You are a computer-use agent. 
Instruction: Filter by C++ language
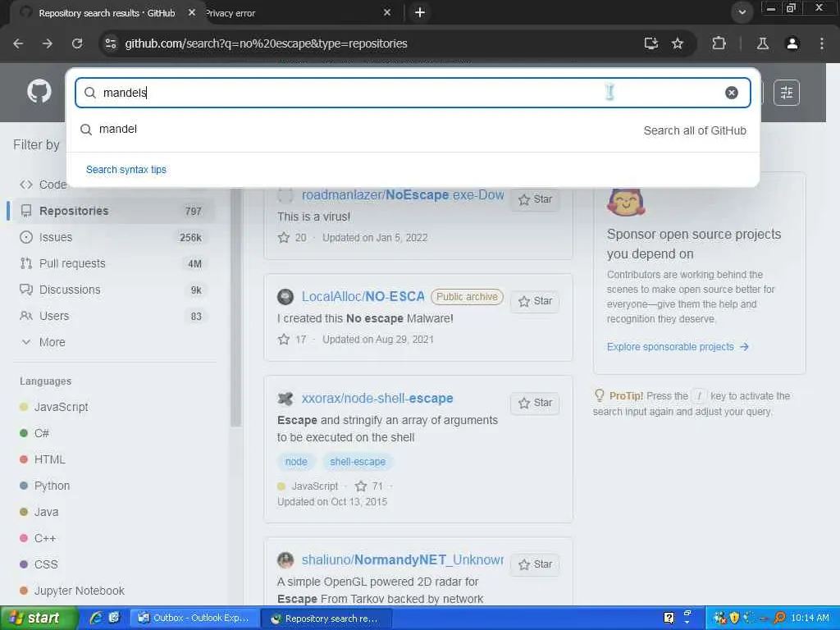pyautogui.click(x=38, y=538)
